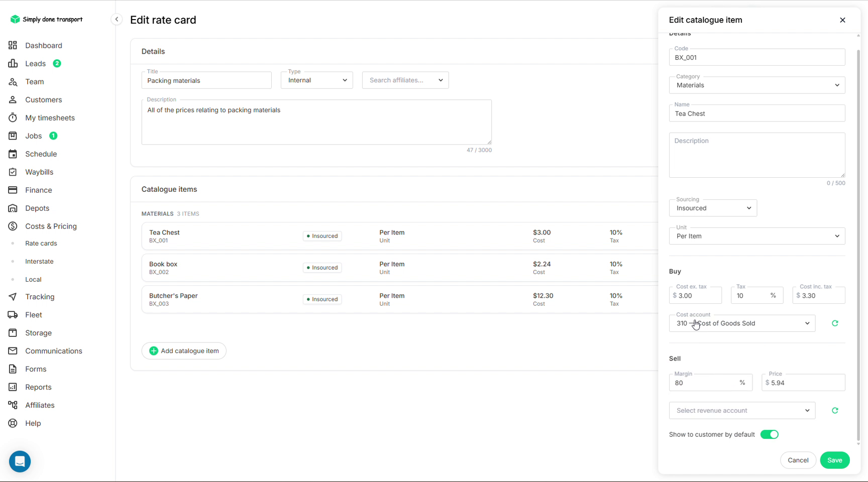Expand the Search affiliates dropdown

point(405,80)
